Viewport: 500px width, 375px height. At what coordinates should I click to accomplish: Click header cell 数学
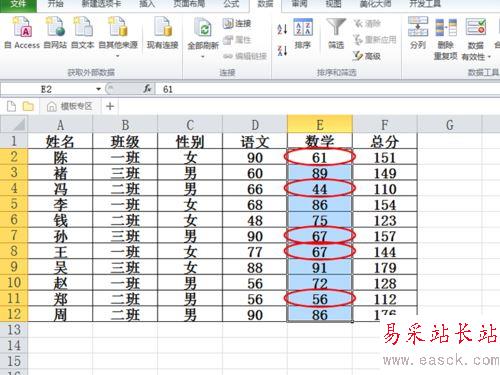tap(320, 141)
